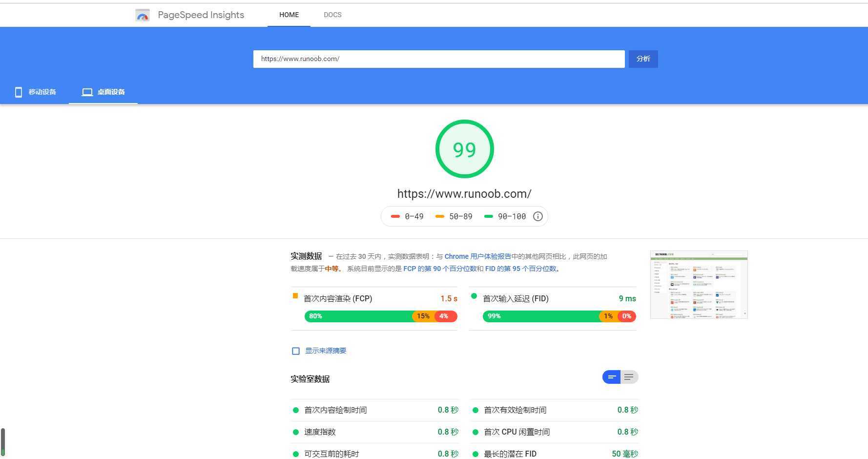Click the PageSpeed Insights title text

coord(201,15)
